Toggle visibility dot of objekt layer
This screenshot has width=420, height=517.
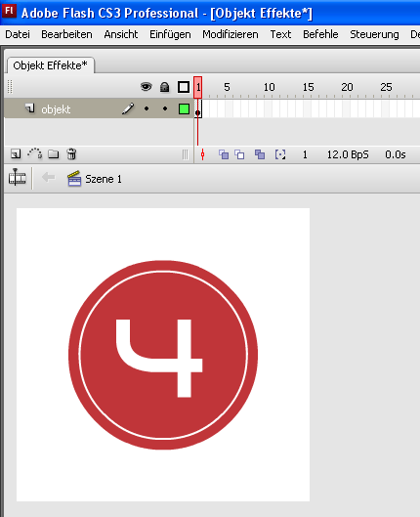click(147, 108)
